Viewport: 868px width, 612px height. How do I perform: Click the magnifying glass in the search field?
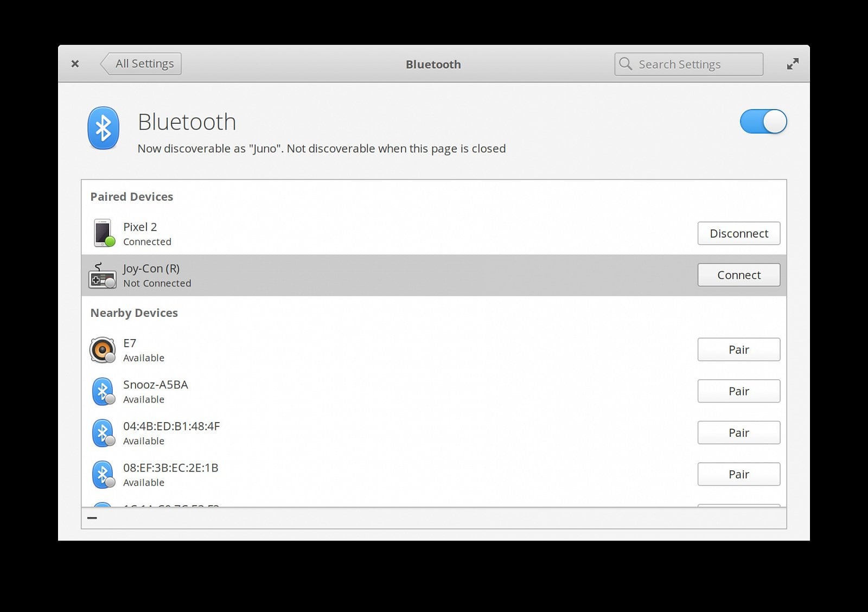(626, 63)
